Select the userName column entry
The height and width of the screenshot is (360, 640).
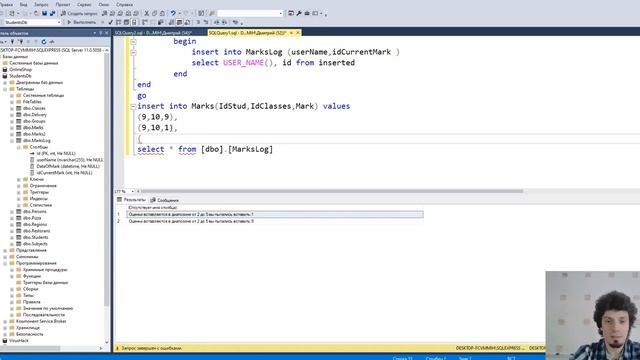[x=70, y=160]
